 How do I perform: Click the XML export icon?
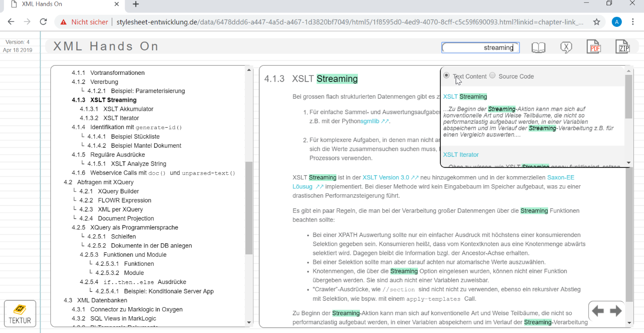pyautogui.click(x=566, y=47)
